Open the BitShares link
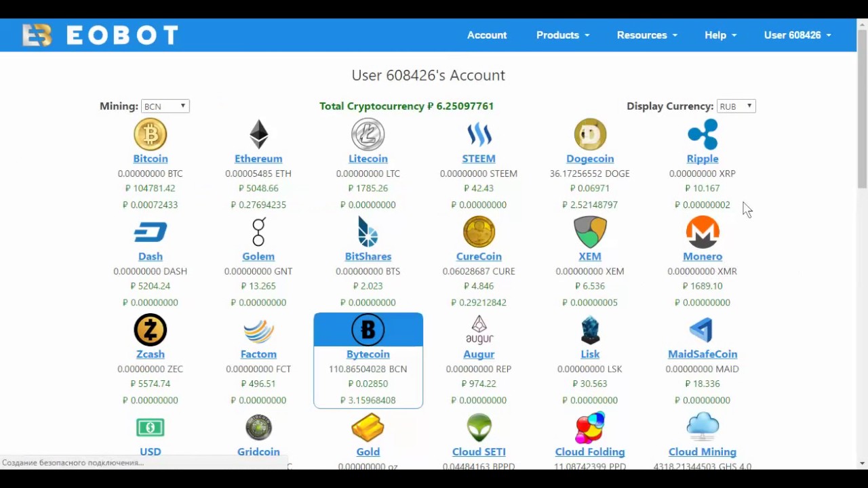 click(x=368, y=256)
